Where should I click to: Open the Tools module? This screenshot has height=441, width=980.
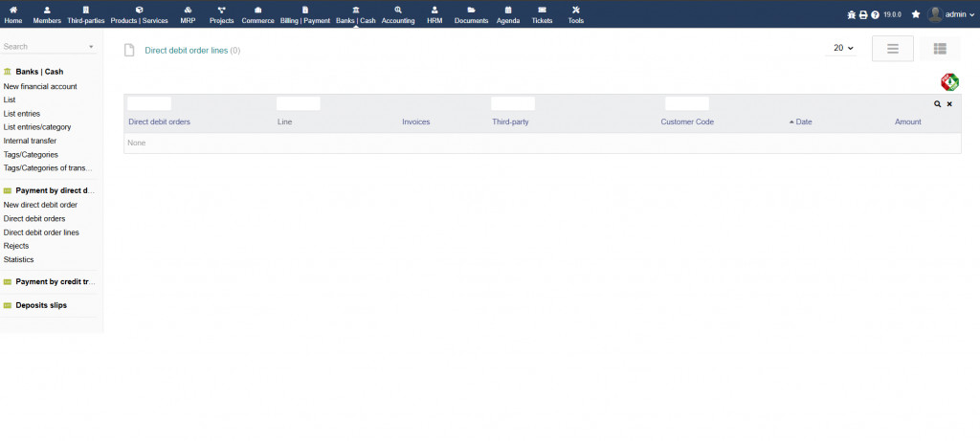pos(575,14)
